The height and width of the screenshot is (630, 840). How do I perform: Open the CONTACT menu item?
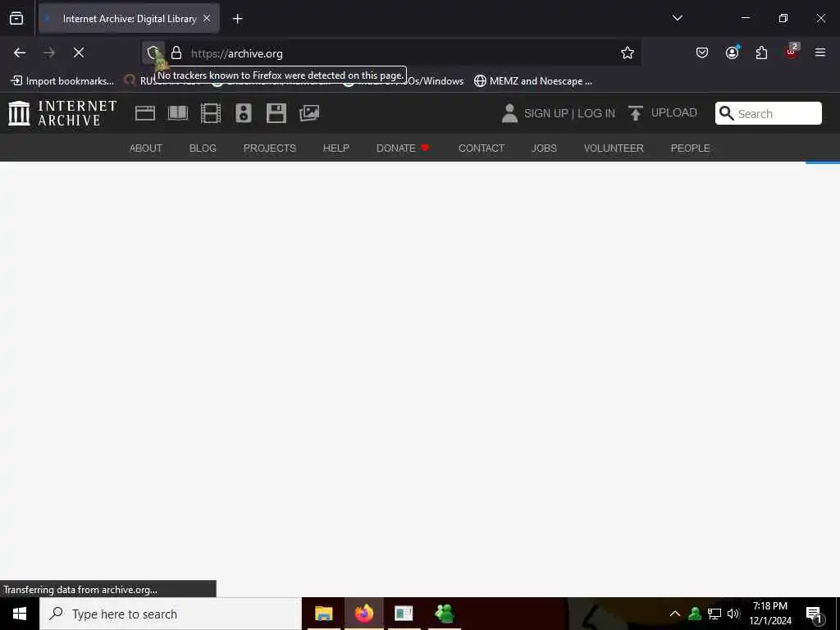481,148
